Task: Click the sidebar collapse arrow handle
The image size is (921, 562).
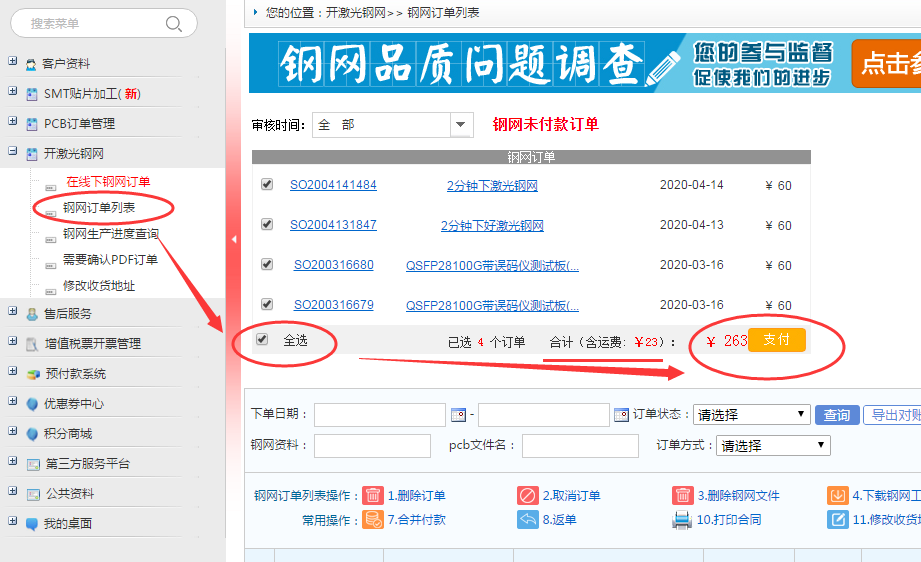Action: 234,240
